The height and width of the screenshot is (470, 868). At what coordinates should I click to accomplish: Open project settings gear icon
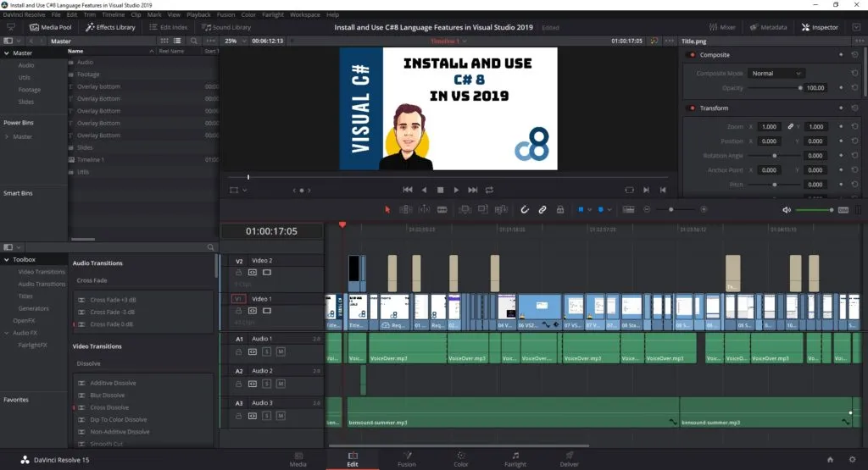pos(852,460)
